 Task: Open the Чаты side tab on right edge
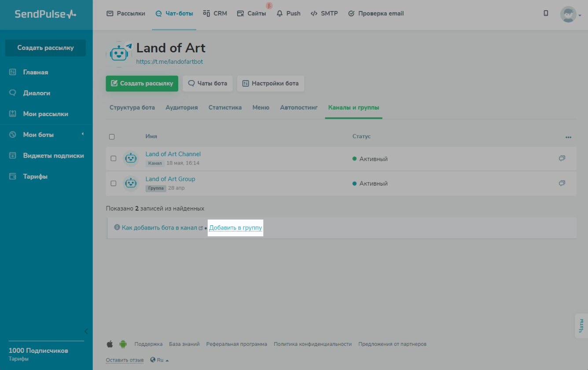click(x=581, y=326)
